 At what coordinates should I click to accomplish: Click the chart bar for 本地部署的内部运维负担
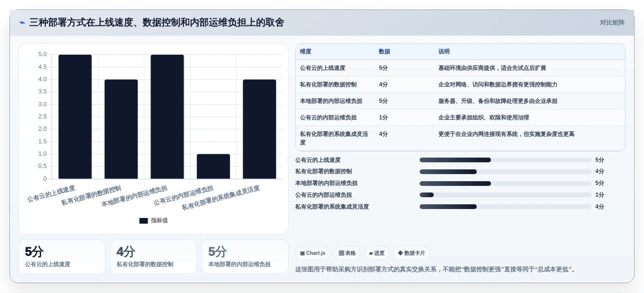167,117
